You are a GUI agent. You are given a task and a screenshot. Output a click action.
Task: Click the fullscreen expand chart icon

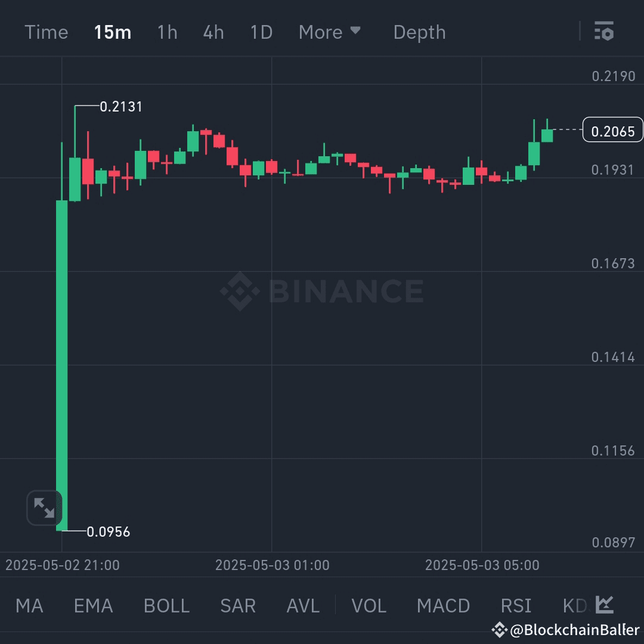click(x=44, y=508)
